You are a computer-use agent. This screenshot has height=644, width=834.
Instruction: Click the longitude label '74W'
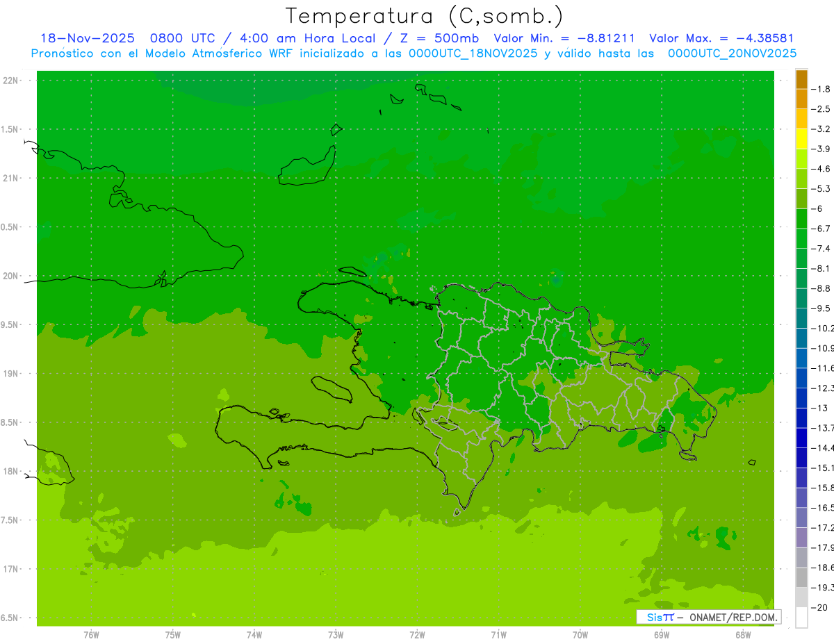tap(254, 635)
